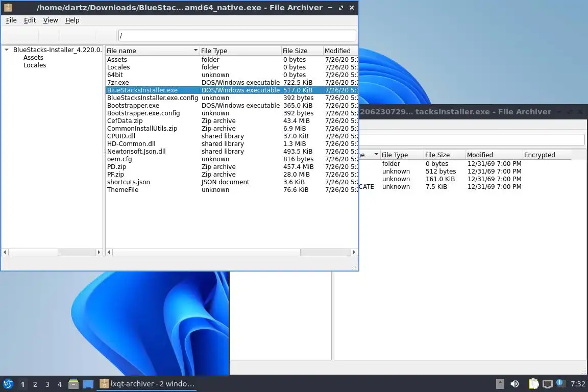Click the Encrypted column header
This screenshot has width=588, height=392.
[x=547, y=155]
